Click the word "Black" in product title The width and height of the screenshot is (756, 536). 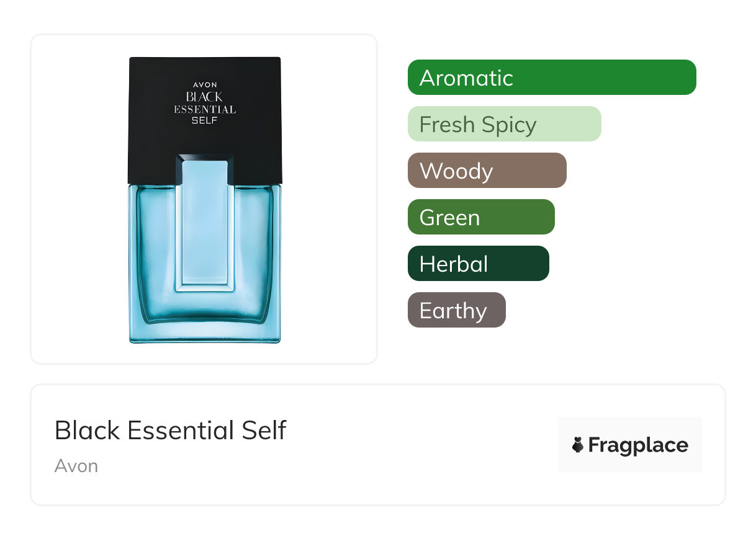(x=87, y=431)
